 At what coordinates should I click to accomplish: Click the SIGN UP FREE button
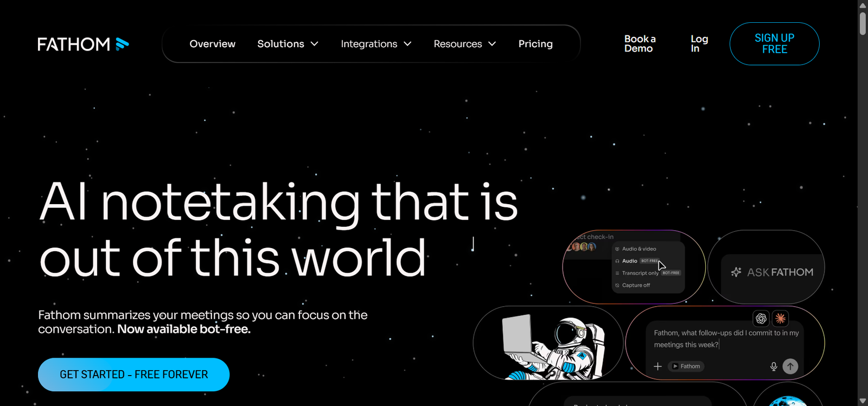pyautogui.click(x=774, y=43)
